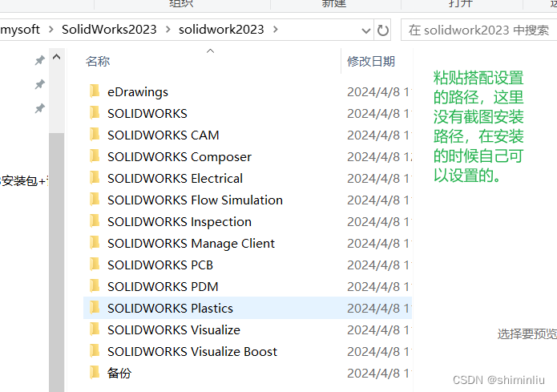The image size is (557, 392).
Task: Click the modified date of 备份 folder
Action: point(378,374)
